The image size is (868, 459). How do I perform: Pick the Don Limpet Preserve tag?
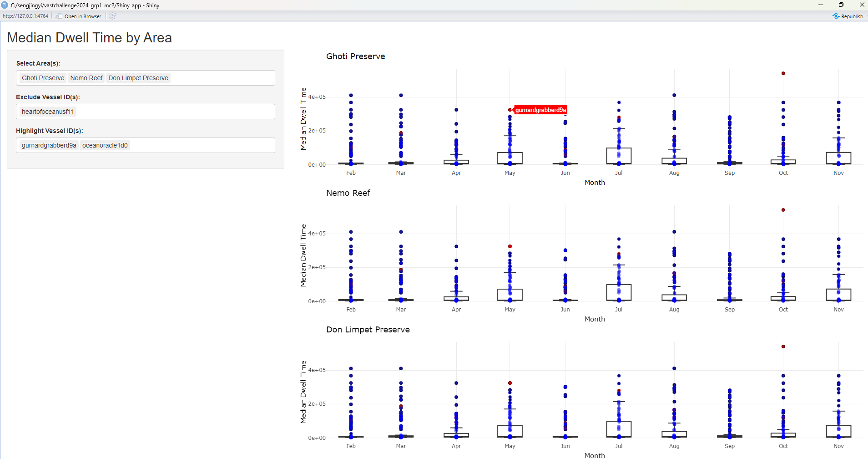pyautogui.click(x=138, y=78)
